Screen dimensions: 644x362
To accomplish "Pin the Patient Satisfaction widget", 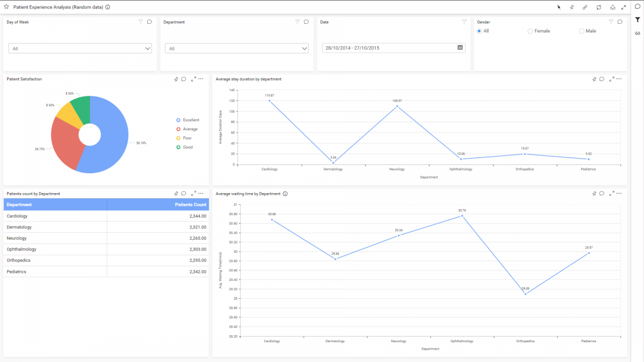I will click(175, 79).
